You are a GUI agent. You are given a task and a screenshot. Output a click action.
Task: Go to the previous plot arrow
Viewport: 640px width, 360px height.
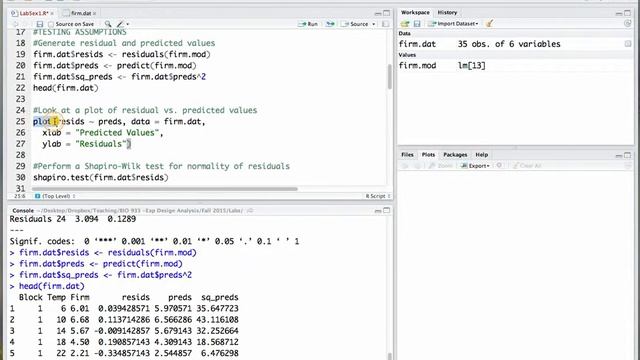click(405, 166)
